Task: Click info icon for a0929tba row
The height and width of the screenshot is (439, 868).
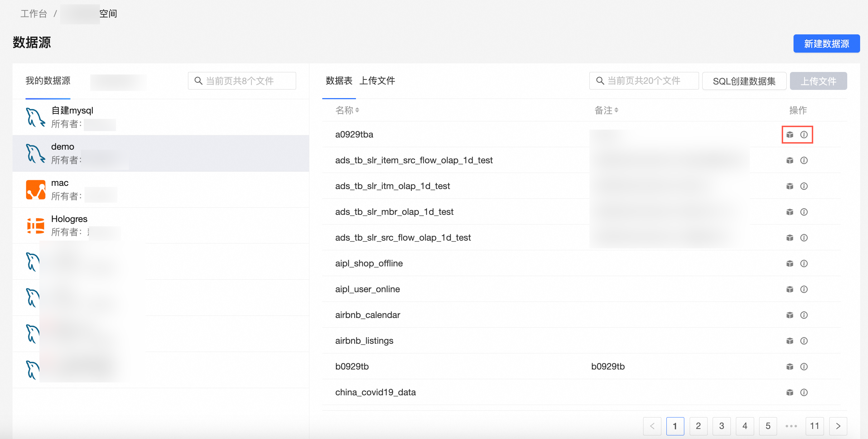Action: tap(804, 135)
